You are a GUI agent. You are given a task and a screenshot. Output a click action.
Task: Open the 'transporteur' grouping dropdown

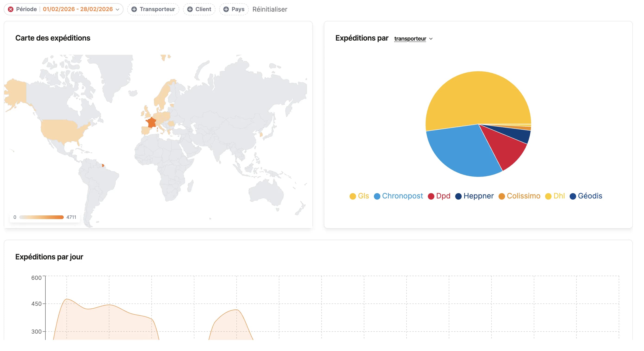tap(413, 38)
